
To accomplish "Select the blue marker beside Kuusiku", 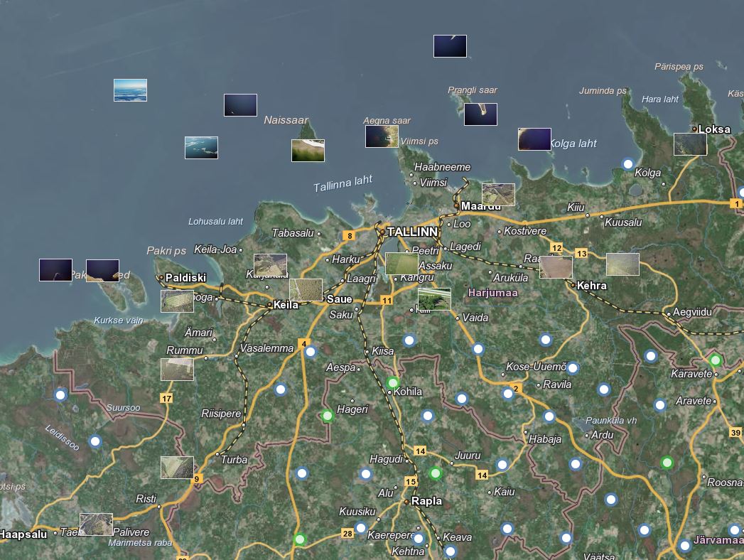I will [360, 528].
